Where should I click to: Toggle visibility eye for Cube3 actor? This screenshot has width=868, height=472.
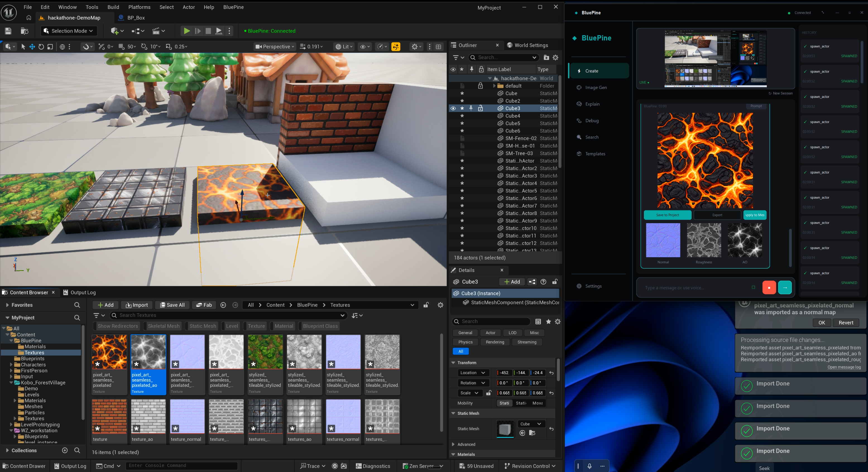(453, 109)
